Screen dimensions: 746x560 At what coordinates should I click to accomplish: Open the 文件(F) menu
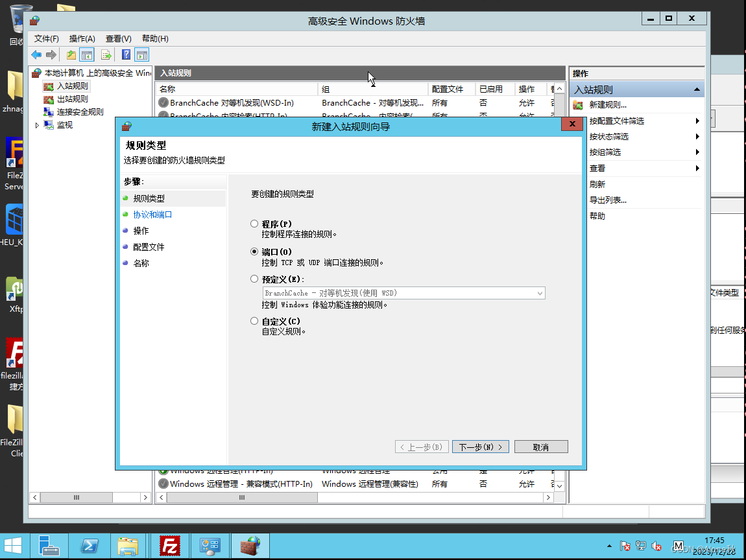[x=47, y=38]
